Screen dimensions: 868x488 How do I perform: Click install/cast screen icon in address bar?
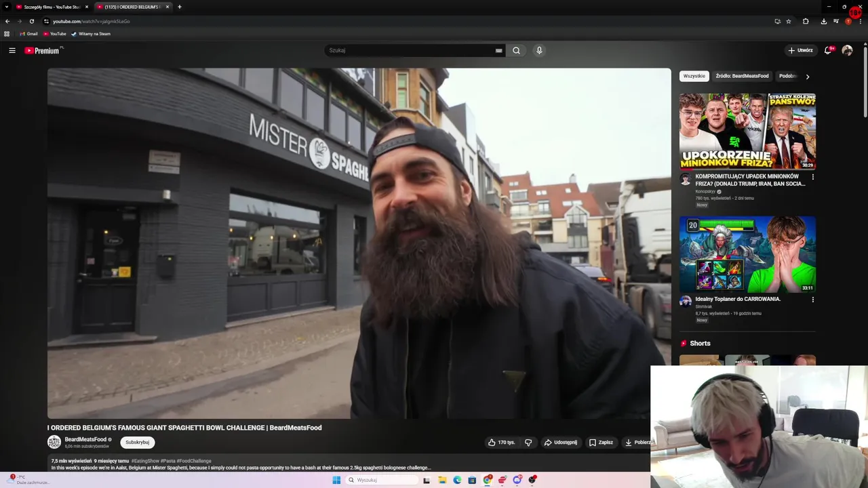(x=777, y=21)
